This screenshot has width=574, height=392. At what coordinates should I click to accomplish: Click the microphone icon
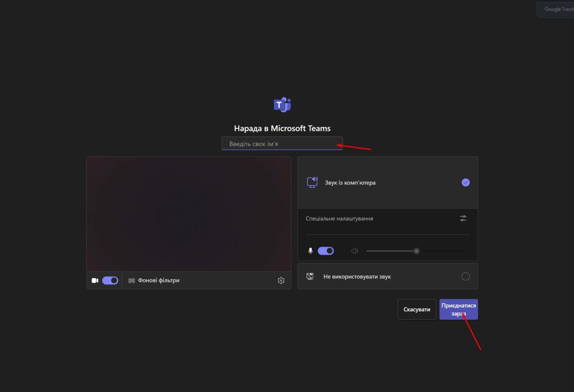[311, 251]
